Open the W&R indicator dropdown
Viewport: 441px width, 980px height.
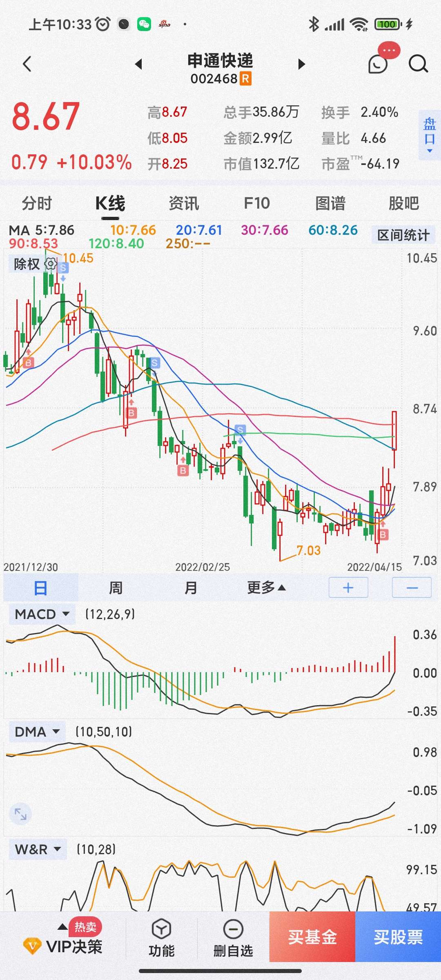[38, 849]
